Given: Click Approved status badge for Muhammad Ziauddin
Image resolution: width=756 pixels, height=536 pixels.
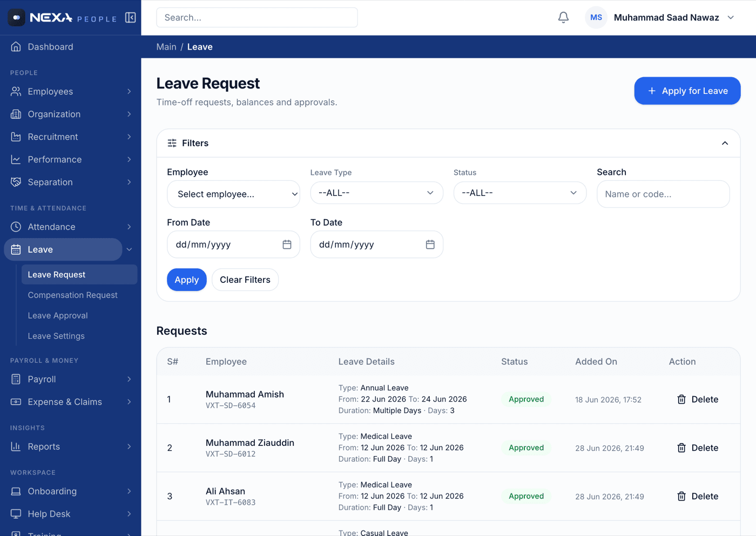Looking at the screenshot, I should click(x=526, y=448).
